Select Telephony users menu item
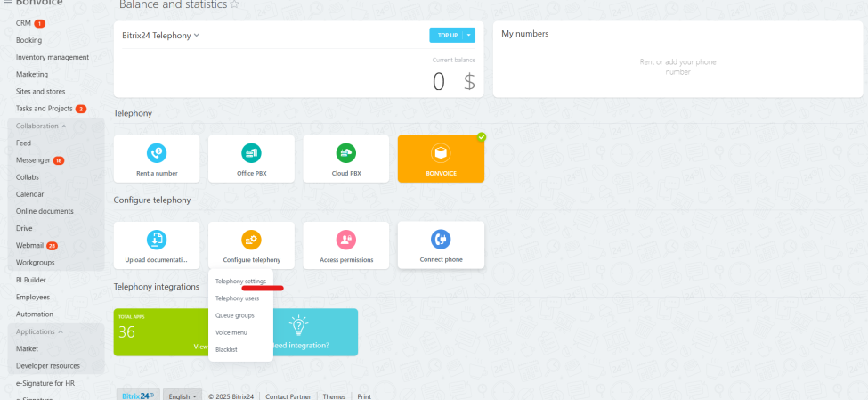This screenshot has height=400, width=868. tap(237, 298)
